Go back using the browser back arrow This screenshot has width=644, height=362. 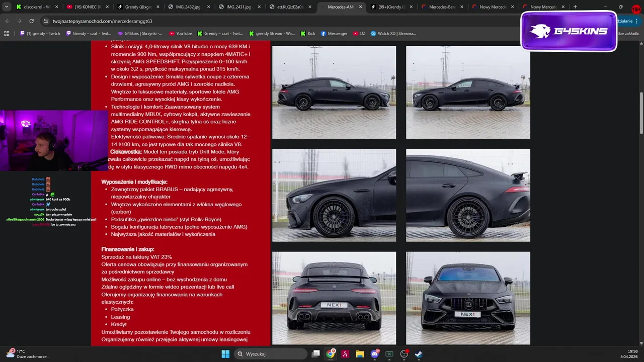point(7,21)
